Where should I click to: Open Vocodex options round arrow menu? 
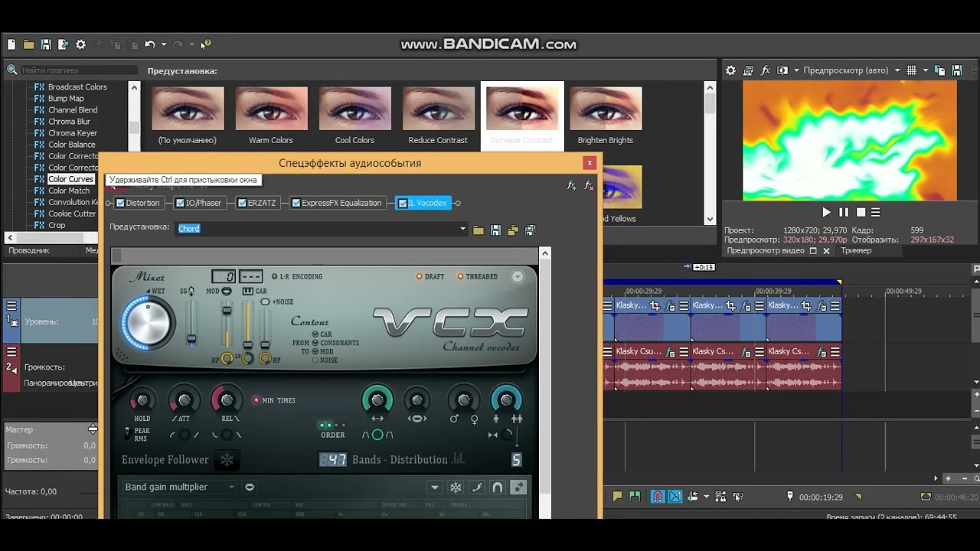pos(518,276)
